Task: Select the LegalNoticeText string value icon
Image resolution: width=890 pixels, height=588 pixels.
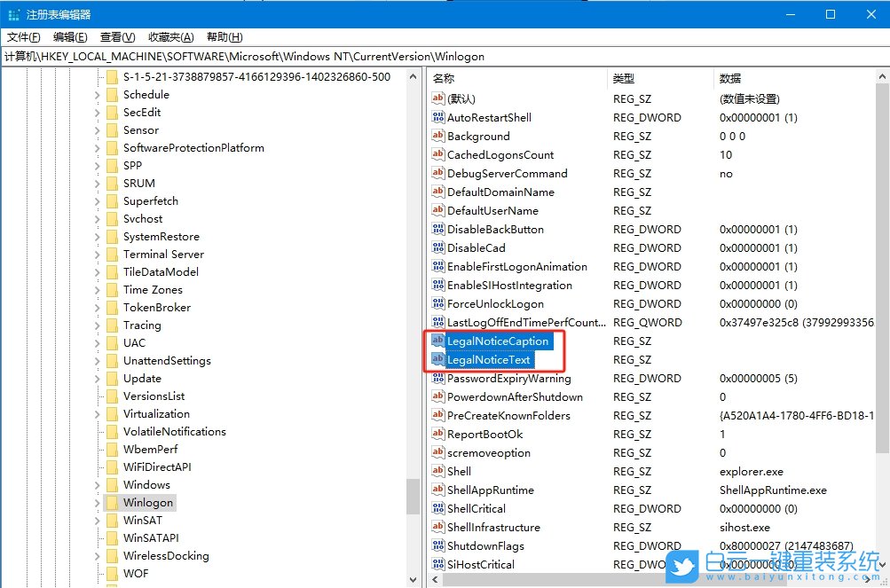Action: [438, 359]
